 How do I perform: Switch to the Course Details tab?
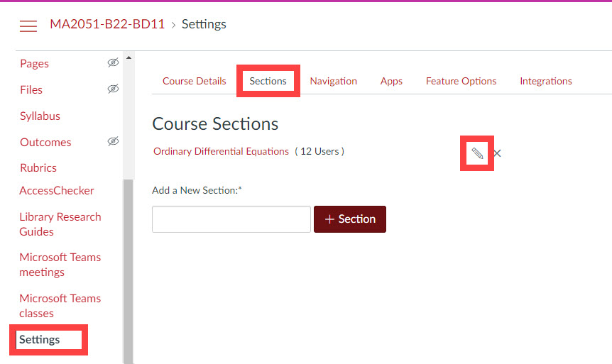(194, 81)
